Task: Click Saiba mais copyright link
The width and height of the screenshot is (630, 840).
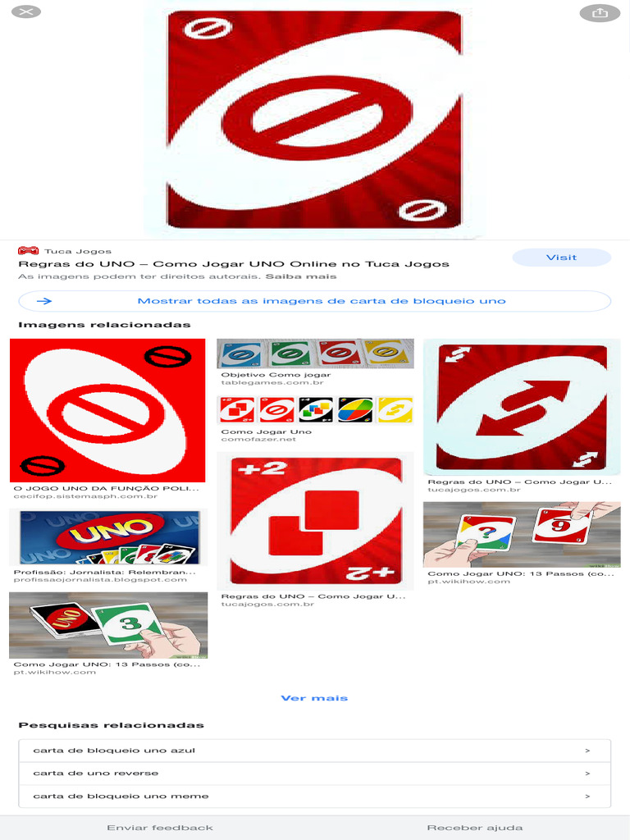Action: coord(301,276)
